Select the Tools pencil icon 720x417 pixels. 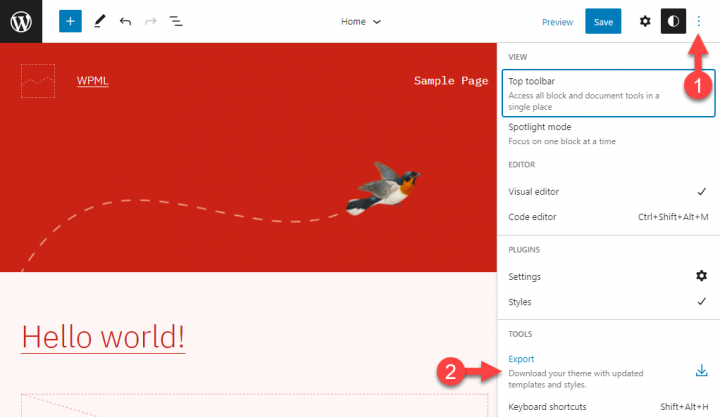click(x=100, y=21)
